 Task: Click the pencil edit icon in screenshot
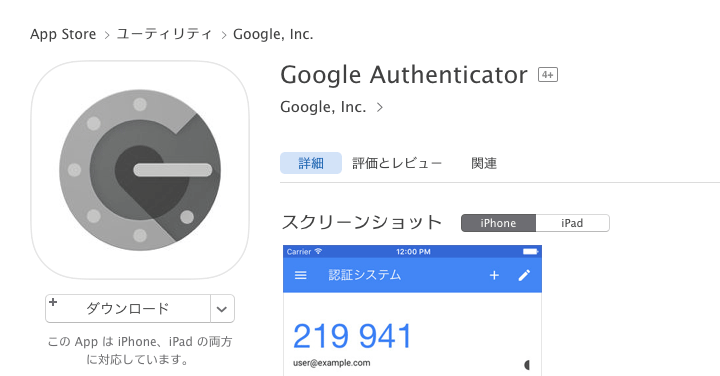tap(524, 275)
